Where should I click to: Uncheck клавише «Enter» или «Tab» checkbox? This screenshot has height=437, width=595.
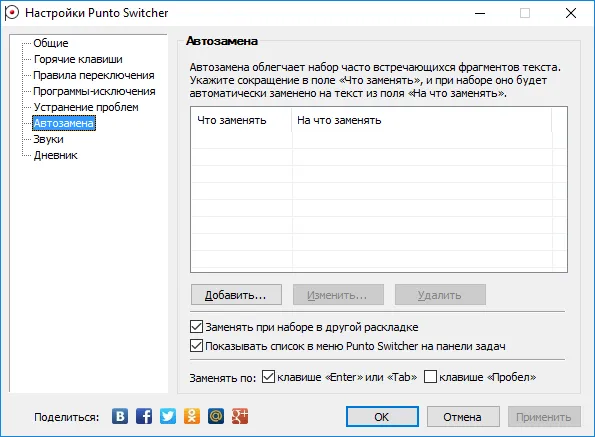pos(268,377)
